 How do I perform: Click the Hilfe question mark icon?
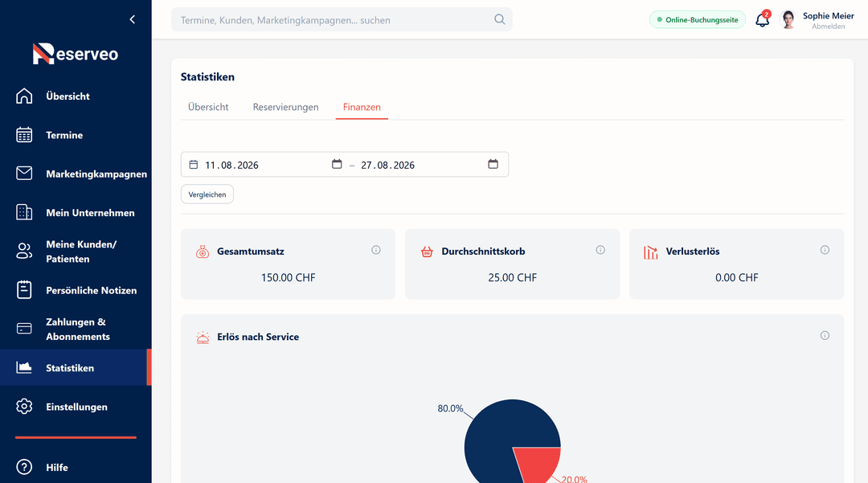coord(24,467)
